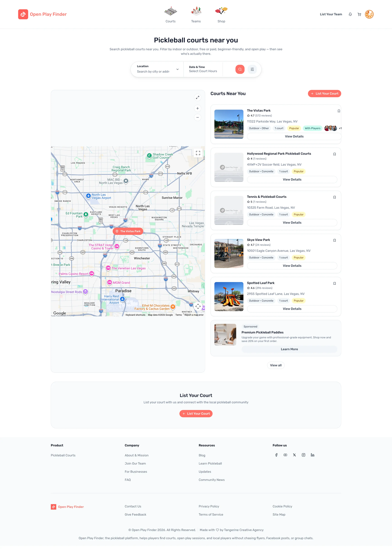Expand the Location dropdown chevron
The image size is (392, 549).
click(x=177, y=69)
